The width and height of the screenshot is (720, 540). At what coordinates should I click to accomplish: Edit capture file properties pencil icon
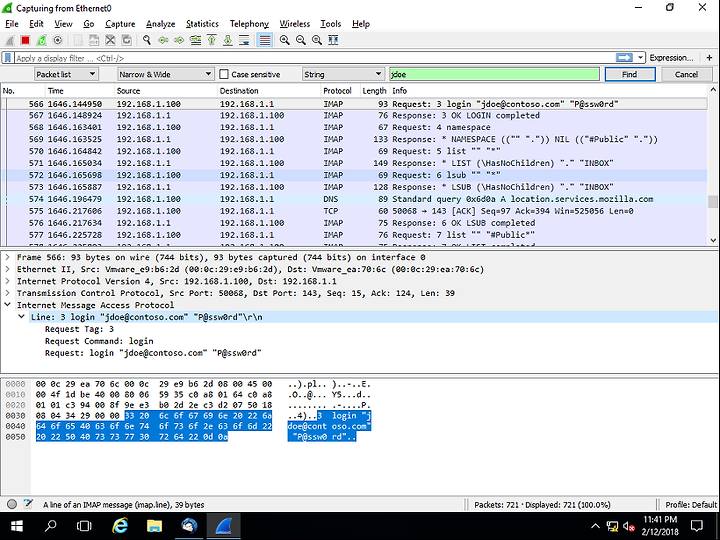[28, 504]
